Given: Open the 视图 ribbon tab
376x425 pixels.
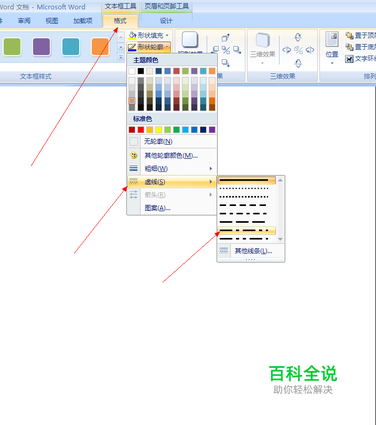Looking at the screenshot, I should tap(52, 21).
